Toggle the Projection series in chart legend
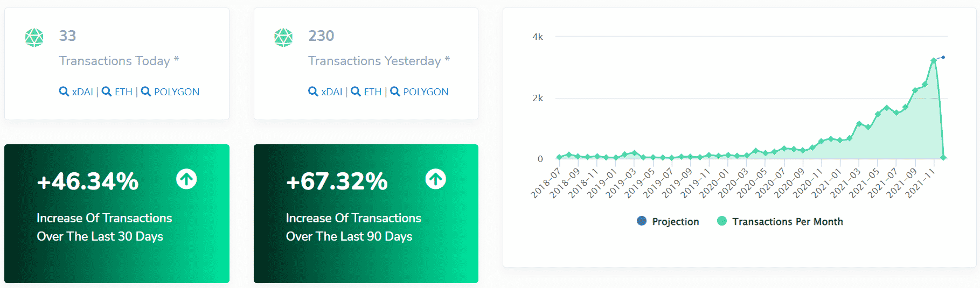This screenshot has height=288, width=980. coord(675,221)
